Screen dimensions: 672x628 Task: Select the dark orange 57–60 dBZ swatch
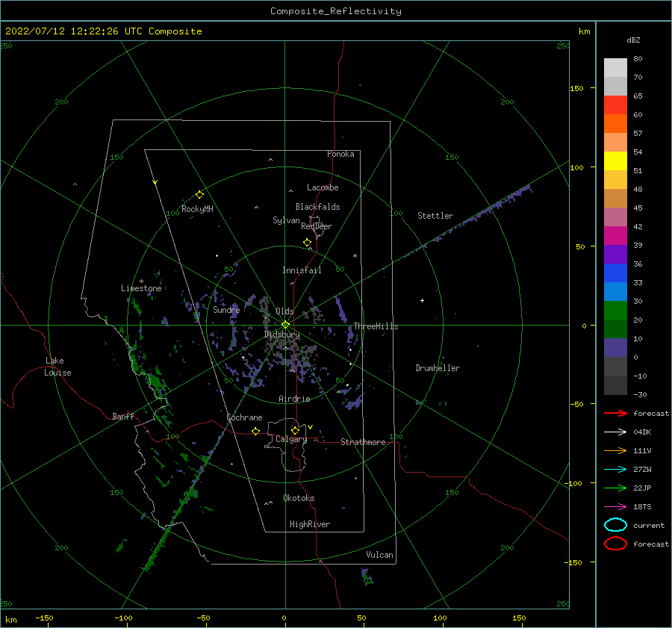pyautogui.click(x=615, y=124)
